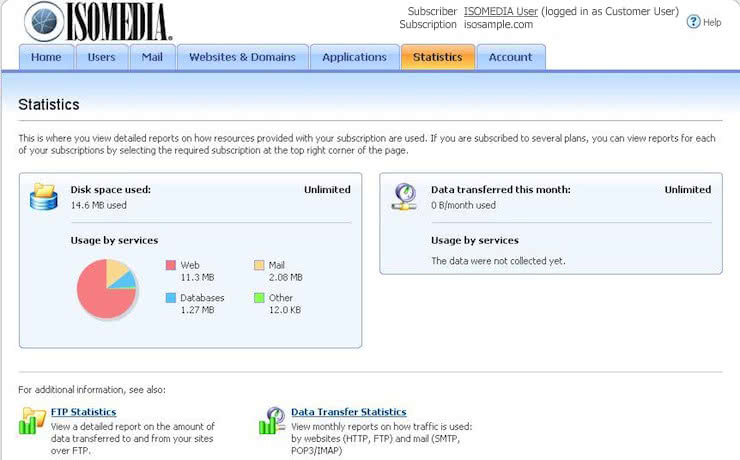Switch to the Users tab

click(x=101, y=57)
